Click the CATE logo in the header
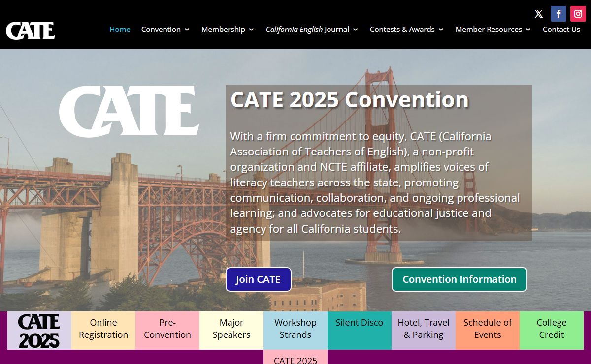Viewport: 591px width, 364px height. click(31, 30)
